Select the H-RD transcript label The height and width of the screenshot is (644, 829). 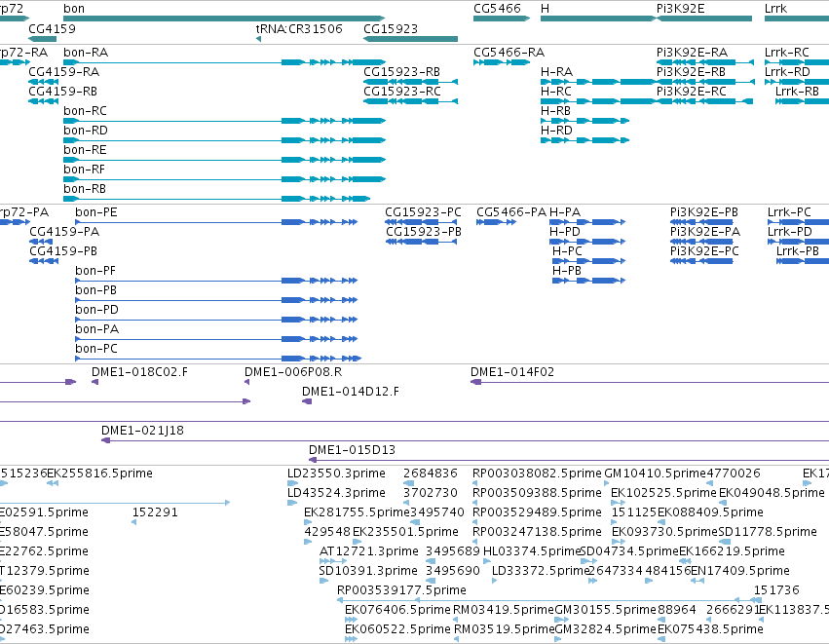556,131
